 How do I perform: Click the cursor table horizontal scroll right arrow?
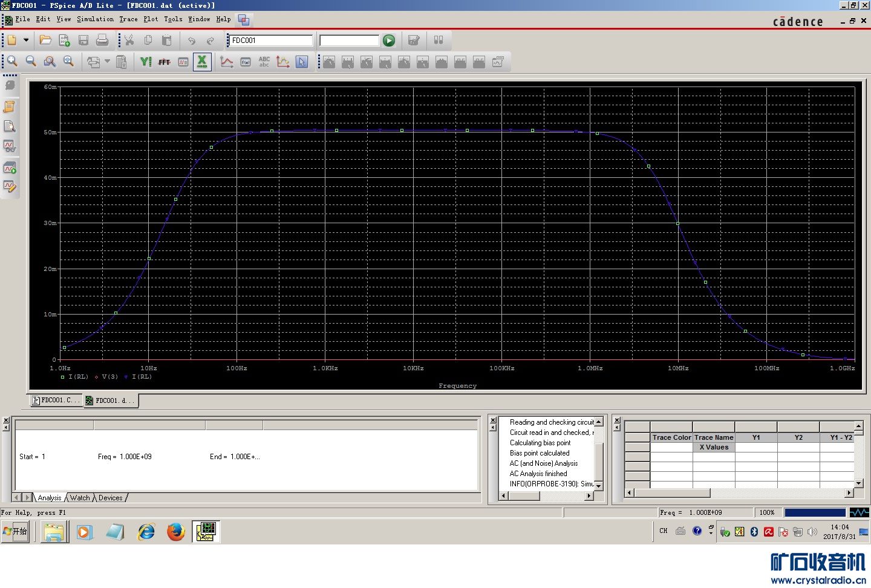[850, 493]
